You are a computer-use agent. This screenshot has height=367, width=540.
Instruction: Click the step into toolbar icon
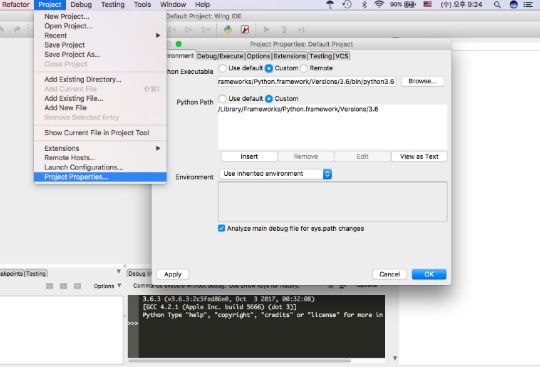284,30
